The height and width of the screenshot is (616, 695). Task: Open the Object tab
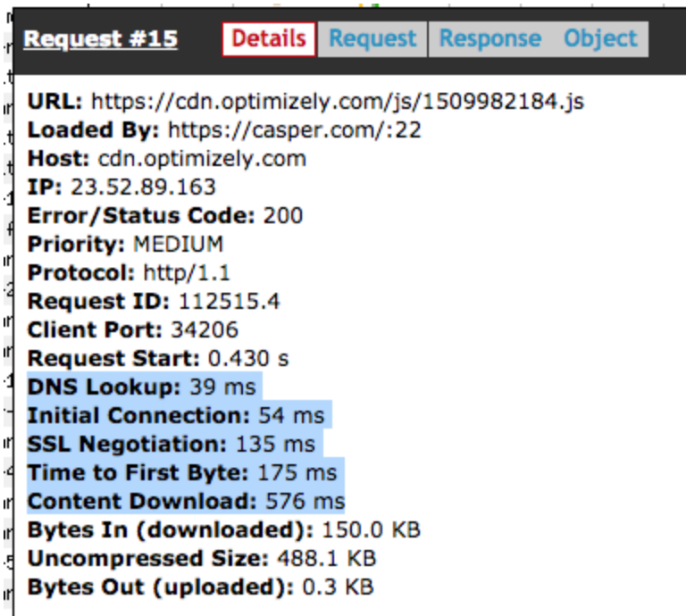coord(600,39)
